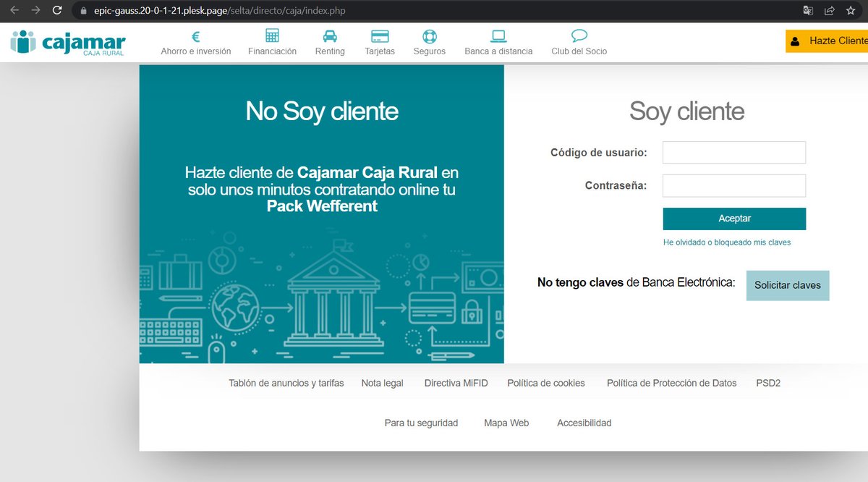Click the Cajamar Caja Rural logo

pos(67,42)
